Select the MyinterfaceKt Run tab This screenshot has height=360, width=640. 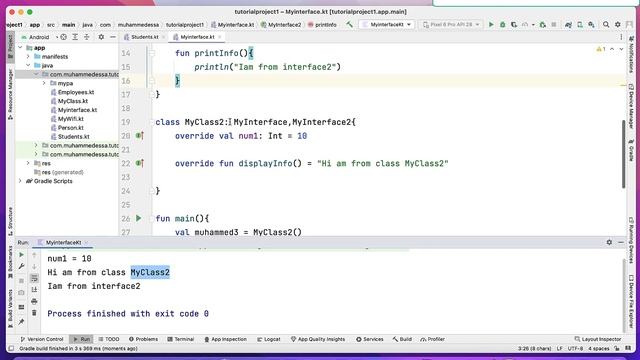point(63,242)
